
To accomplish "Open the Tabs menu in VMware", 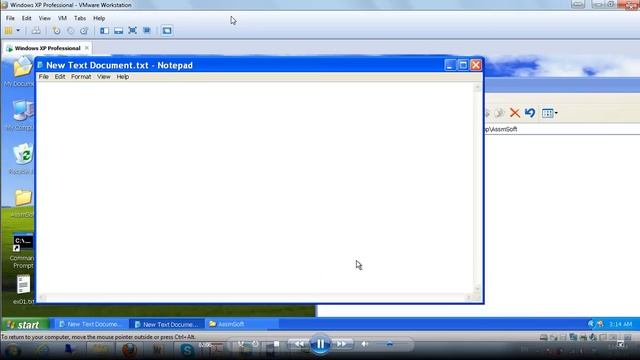I will [x=80, y=18].
